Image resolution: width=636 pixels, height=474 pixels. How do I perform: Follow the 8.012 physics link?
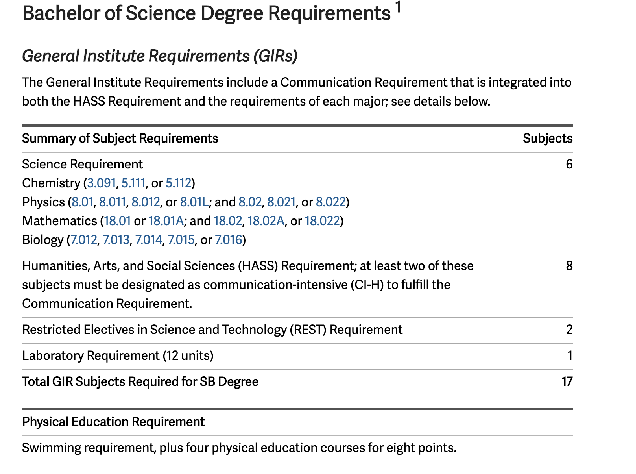tap(146, 202)
